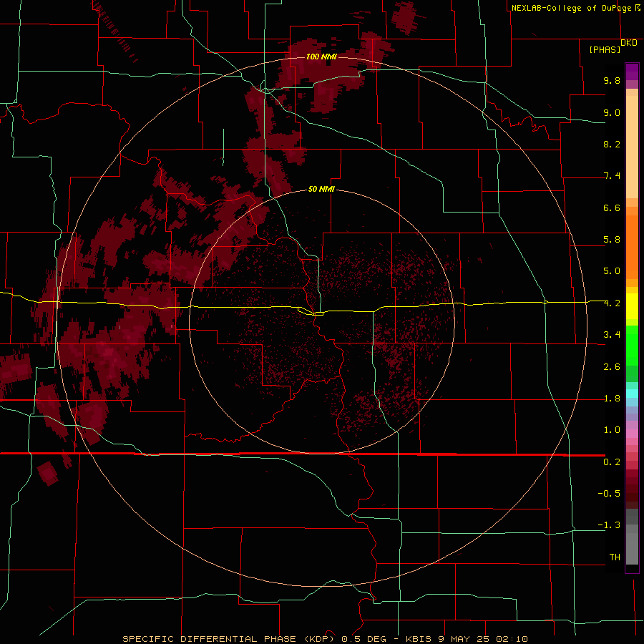Click the 2.6 value on color scale
This screenshot has height=644, width=644.
pyautogui.click(x=612, y=367)
